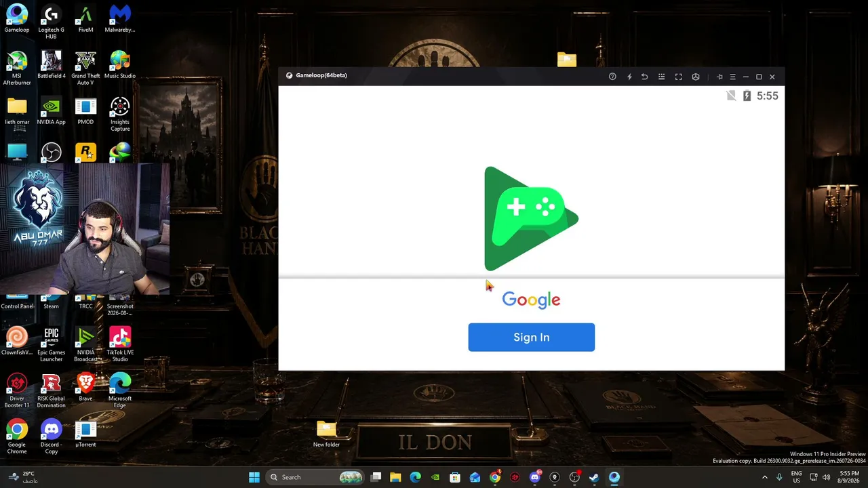Select the Music Studio desktop icon
The image size is (868, 488).
tap(120, 64)
